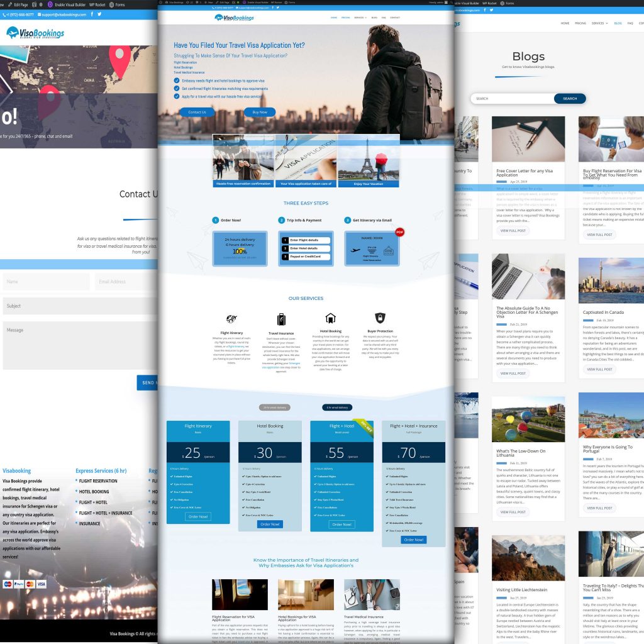Click the Twitter icon in left page header
Viewport: 644px width, 644px height.
(100, 14)
